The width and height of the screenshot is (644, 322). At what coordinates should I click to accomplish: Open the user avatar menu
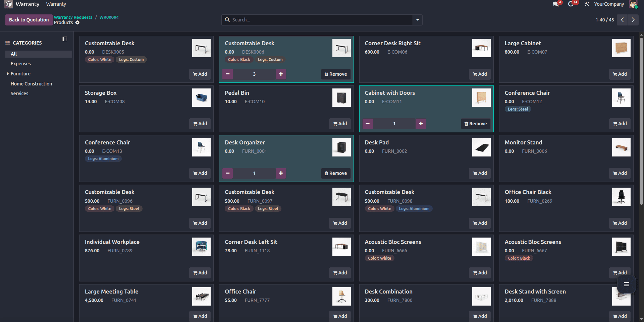(x=634, y=4)
